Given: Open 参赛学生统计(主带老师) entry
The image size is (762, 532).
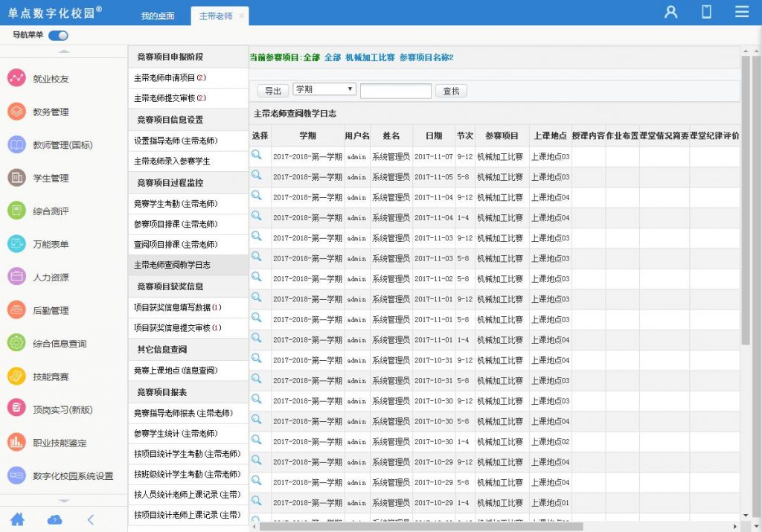Looking at the screenshot, I should click(x=188, y=434).
